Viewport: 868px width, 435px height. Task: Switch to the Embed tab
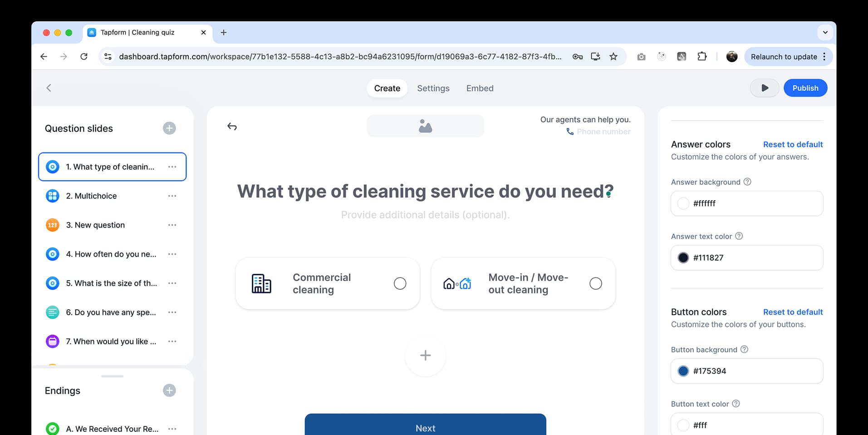[480, 88]
